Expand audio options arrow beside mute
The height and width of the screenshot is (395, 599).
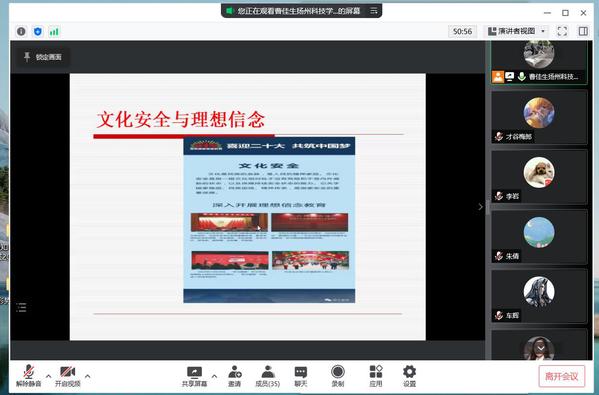coord(49,376)
